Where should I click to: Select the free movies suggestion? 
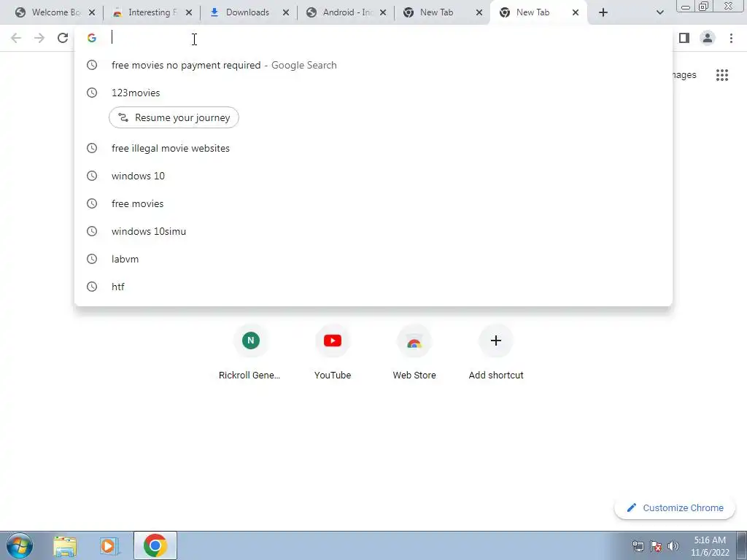point(373,203)
